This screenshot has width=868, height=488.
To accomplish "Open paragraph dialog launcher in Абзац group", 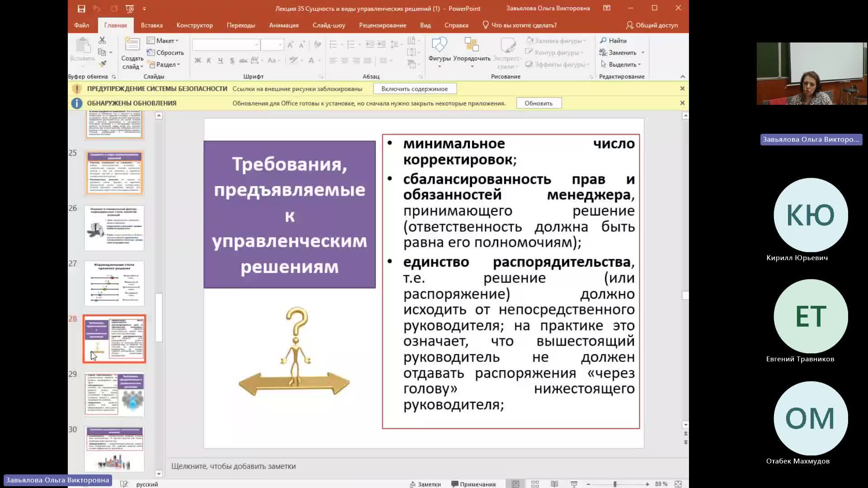I will point(420,77).
